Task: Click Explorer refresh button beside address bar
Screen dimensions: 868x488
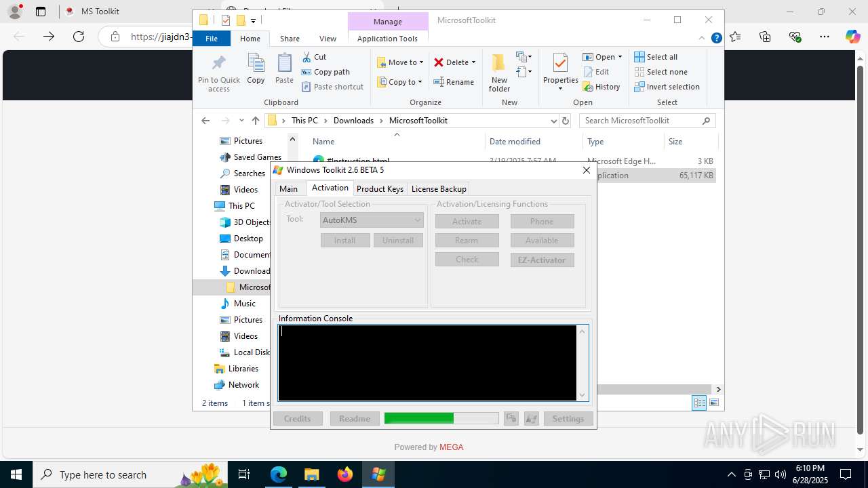Action: click(x=566, y=121)
